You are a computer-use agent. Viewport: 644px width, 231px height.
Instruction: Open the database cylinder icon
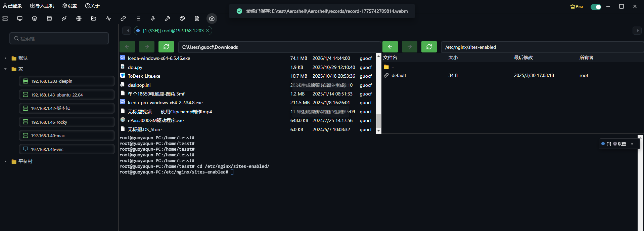[49, 18]
